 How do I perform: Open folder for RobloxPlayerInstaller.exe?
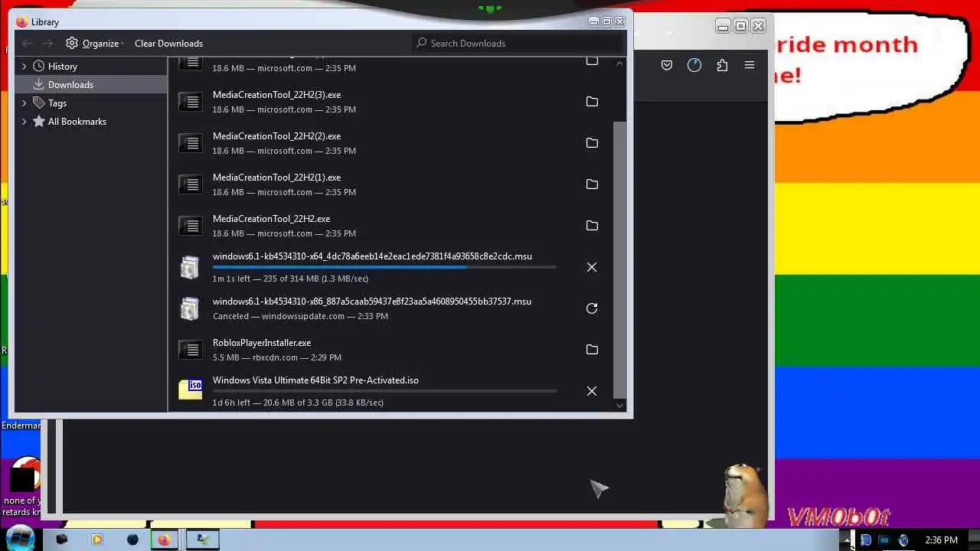tap(592, 350)
